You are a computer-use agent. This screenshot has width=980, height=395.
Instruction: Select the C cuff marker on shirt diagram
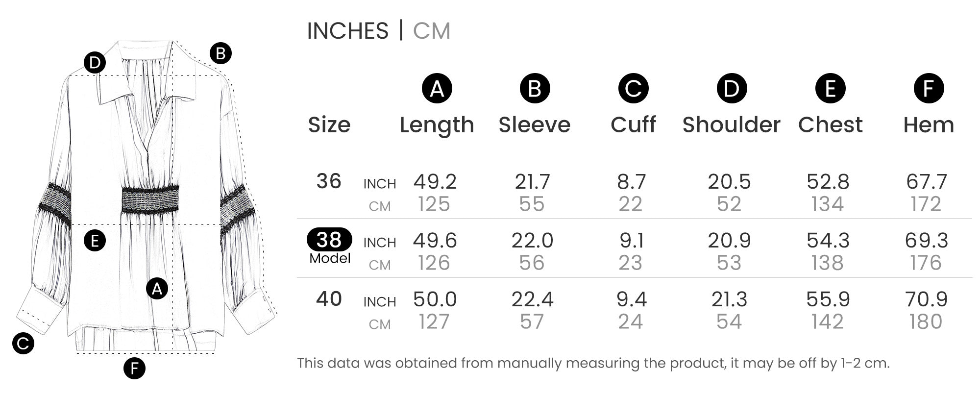(23, 343)
